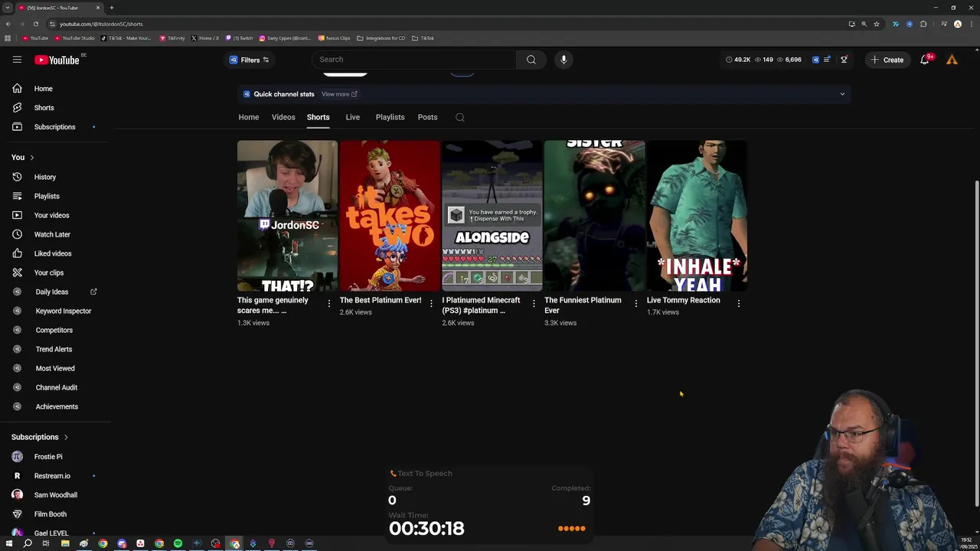This screenshot has height=551, width=980.
Task: Start voice search with microphone
Action: 563,60
